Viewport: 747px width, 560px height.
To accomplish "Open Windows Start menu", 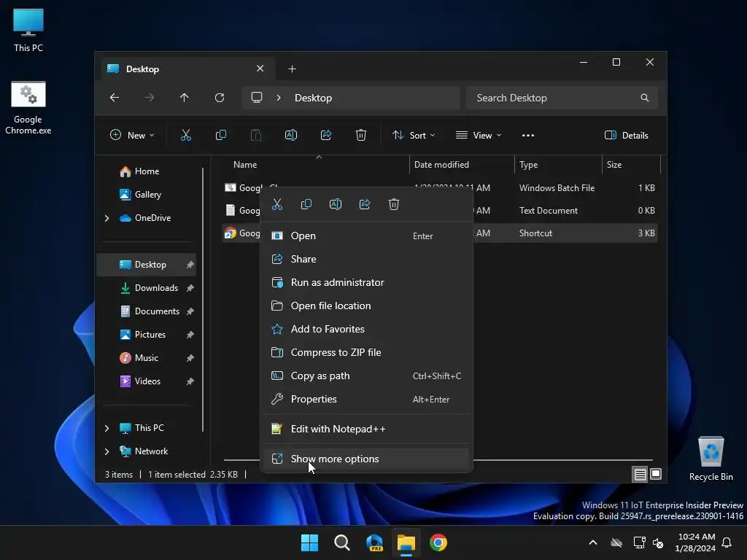I will click(x=309, y=542).
